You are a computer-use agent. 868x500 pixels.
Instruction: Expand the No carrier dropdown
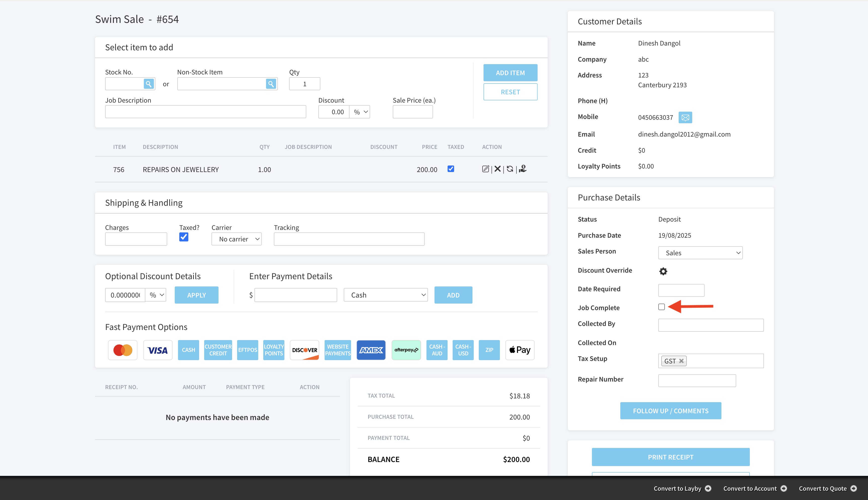[236, 239]
